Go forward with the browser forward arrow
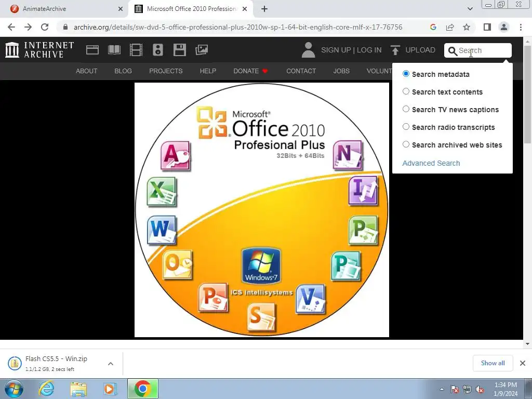This screenshot has height=399, width=532. pyautogui.click(x=28, y=27)
